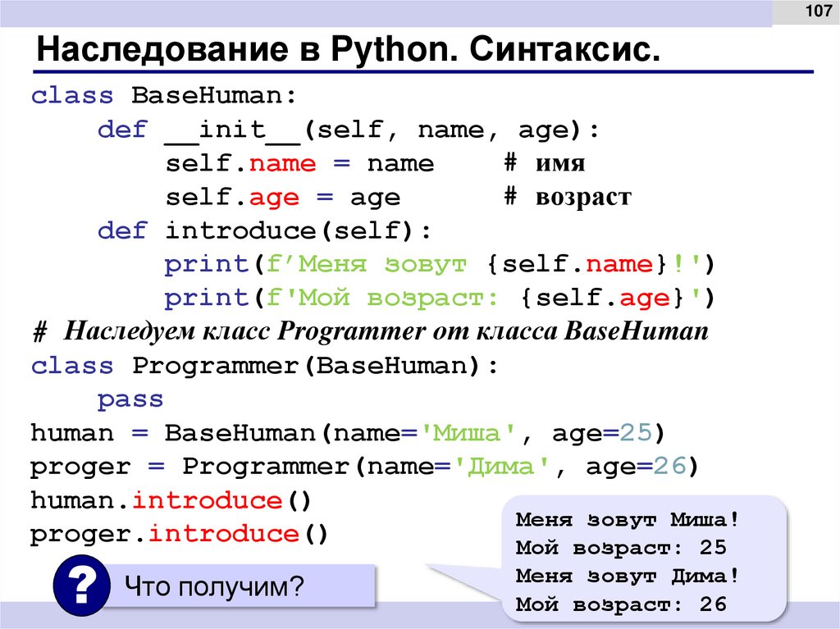Image resolution: width=840 pixels, height=629 pixels.
Task: Click output line 'Мой возраст: 26'
Action: point(621,605)
